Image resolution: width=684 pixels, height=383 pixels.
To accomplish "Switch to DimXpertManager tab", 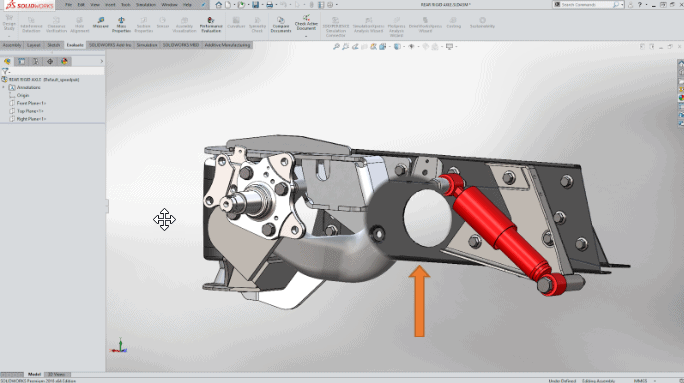I will pyautogui.click(x=50, y=62).
